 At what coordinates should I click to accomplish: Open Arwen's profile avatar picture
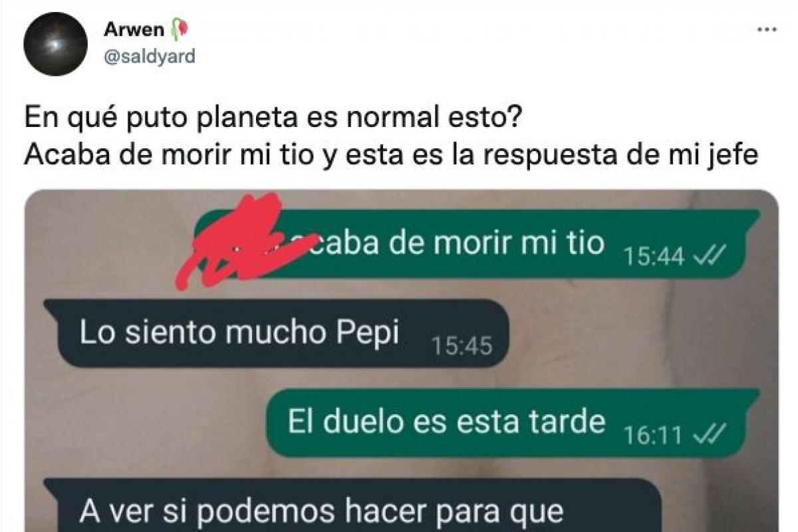[x=55, y=43]
